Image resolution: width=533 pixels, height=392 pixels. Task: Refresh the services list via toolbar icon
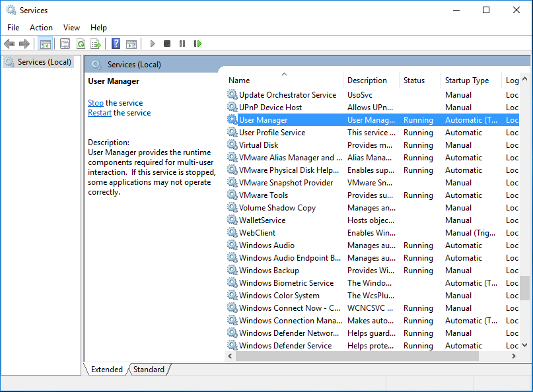click(x=81, y=44)
